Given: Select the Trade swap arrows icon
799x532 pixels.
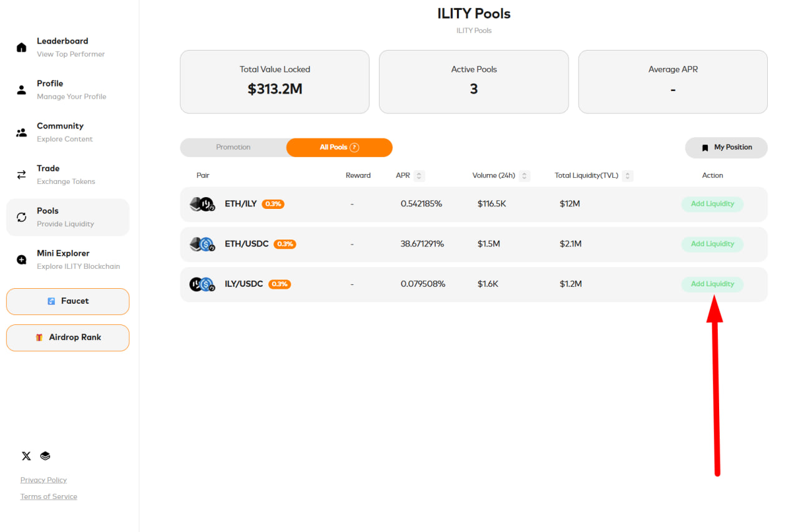Looking at the screenshot, I should 21,175.
